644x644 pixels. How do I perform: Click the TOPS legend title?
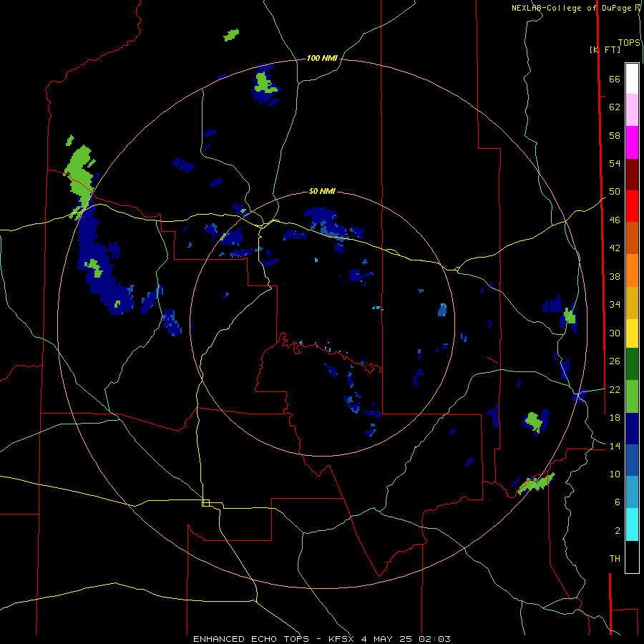tap(629, 43)
